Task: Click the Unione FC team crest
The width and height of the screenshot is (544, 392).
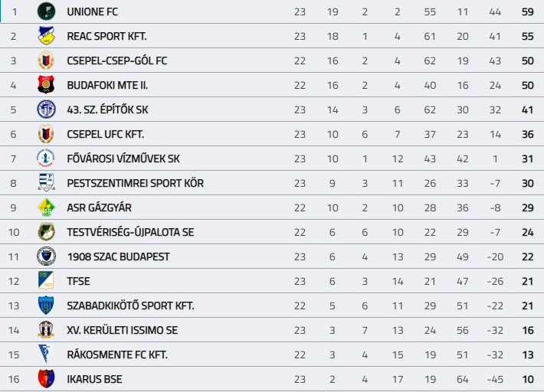Action: click(46, 11)
